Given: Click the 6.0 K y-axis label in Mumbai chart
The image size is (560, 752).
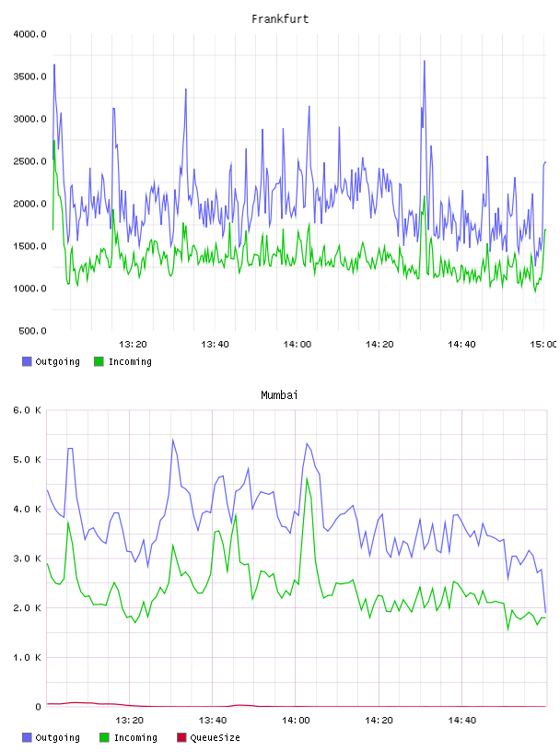Looking at the screenshot, I should [x=27, y=410].
